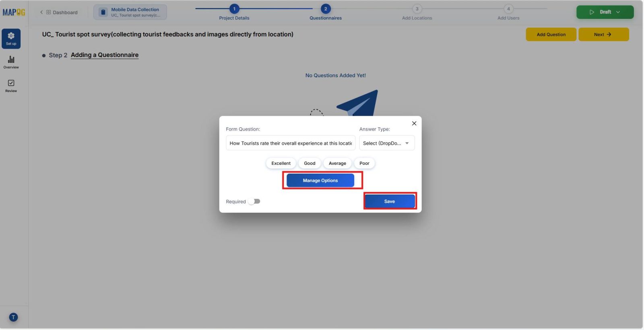644x330 pixels.
Task: Open the Set up gear panel
Action: 11,39
